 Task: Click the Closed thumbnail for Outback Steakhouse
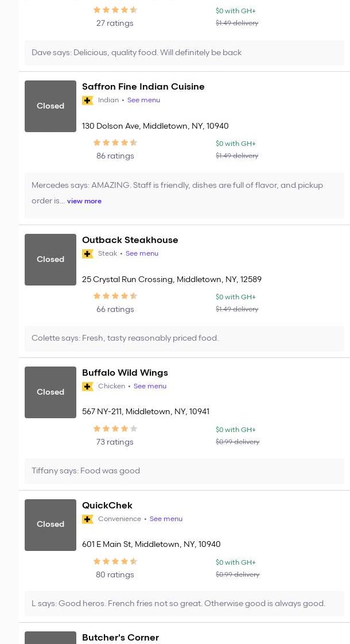(x=50, y=260)
